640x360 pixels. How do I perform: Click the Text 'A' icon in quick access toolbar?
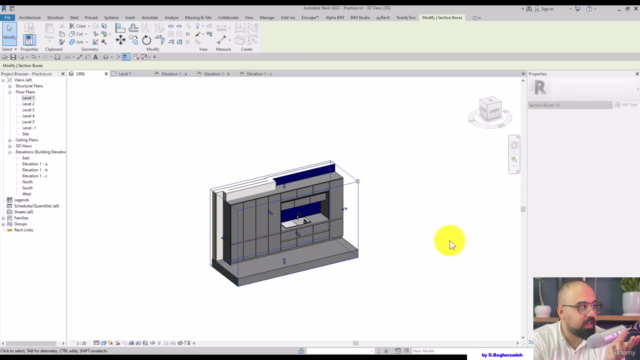coord(96,57)
